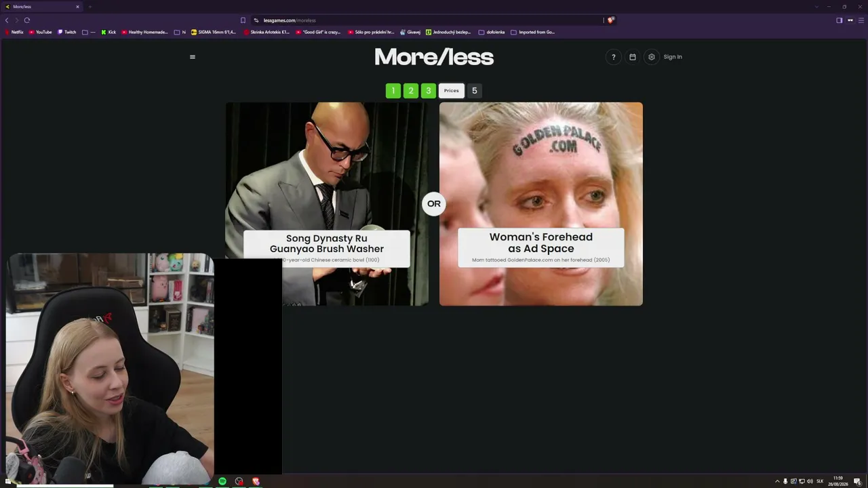Reload the page with the refresh icon
The height and width of the screenshot is (488, 868).
point(27,20)
